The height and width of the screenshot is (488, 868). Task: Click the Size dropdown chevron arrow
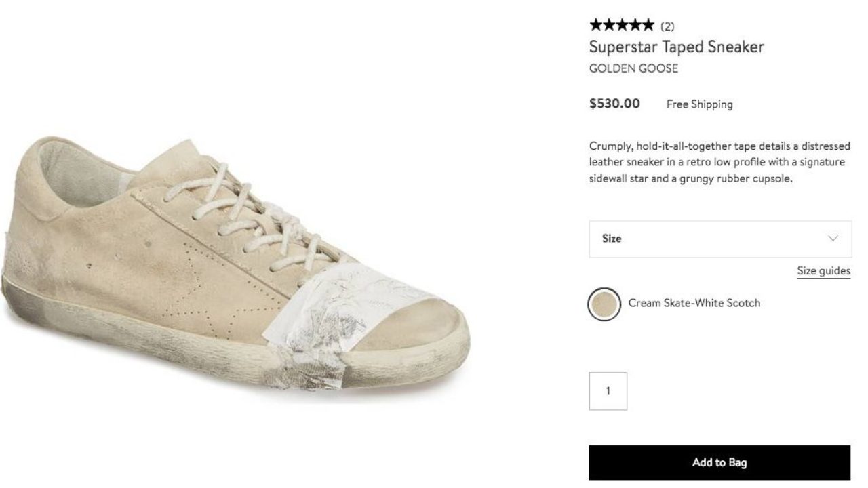833,239
